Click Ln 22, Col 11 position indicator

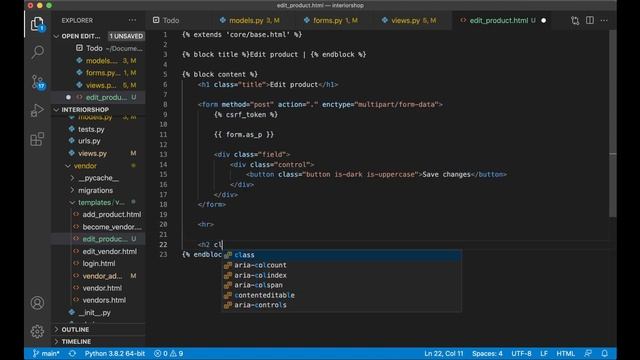tap(444, 353)
